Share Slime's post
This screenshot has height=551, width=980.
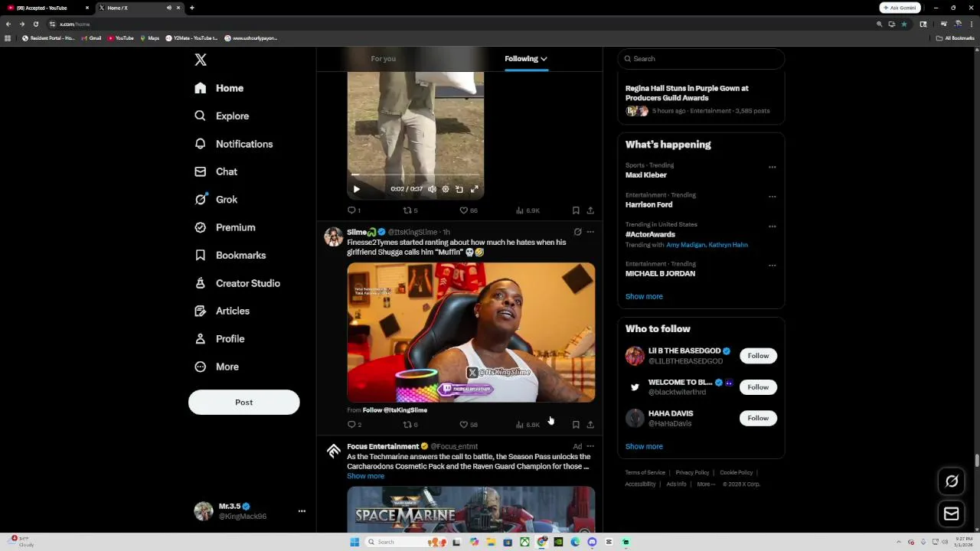(x=590, y=425)
